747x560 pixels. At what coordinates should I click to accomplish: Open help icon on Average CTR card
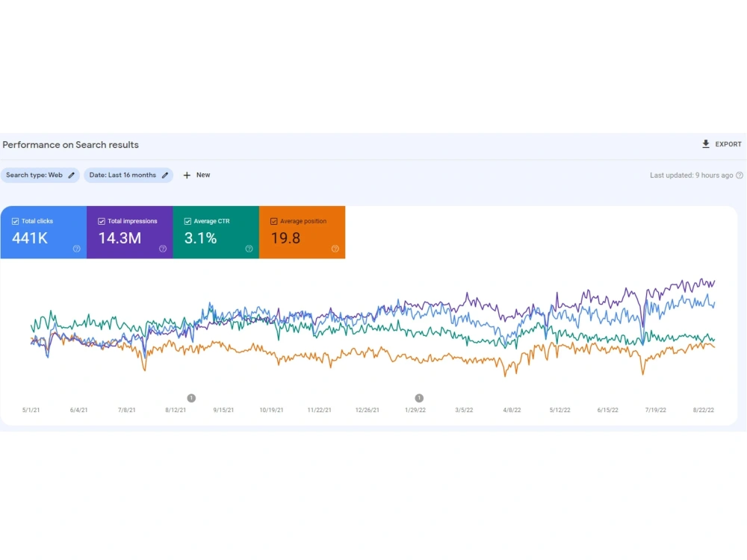click(x=249, y=249)
